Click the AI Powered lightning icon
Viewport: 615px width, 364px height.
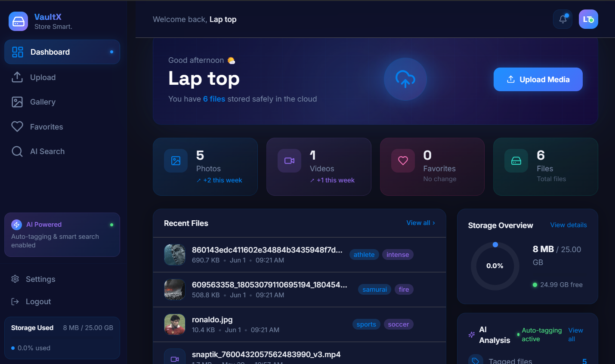tap(16, 225)
